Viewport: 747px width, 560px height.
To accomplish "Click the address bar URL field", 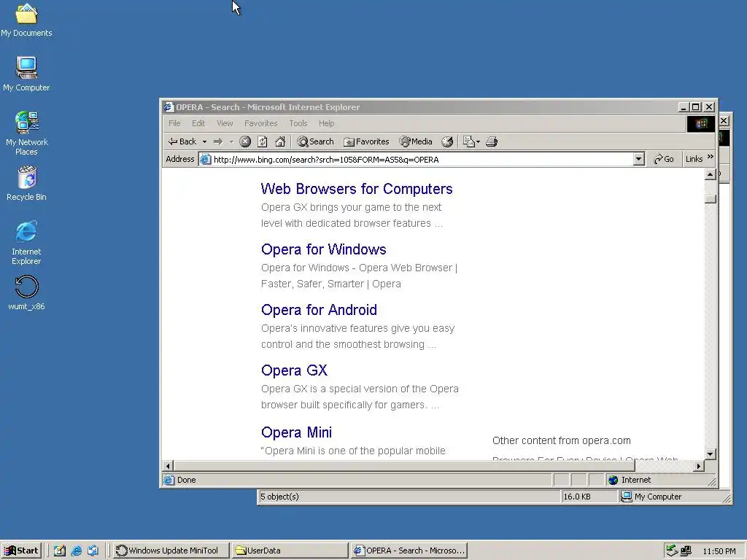I will click(422, 160).
